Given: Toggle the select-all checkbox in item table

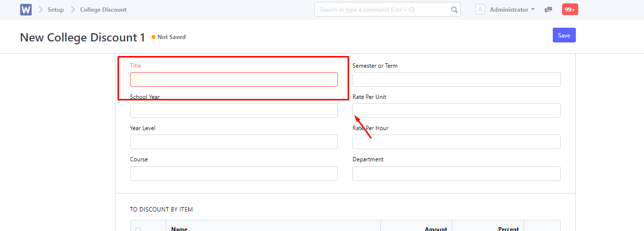Looking at the screenshot, I should (138, 230).
